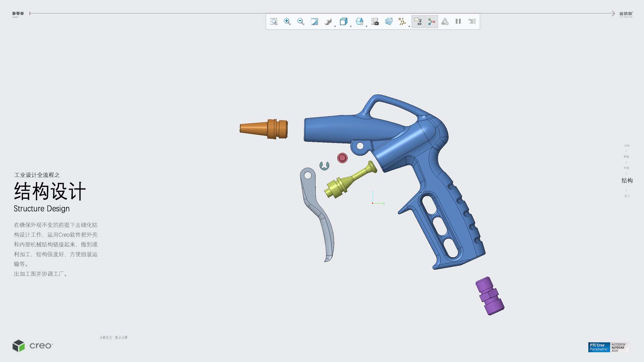Click the purple hose connector part
Viewport: 644px width, 362px height.
pos(490,296)
